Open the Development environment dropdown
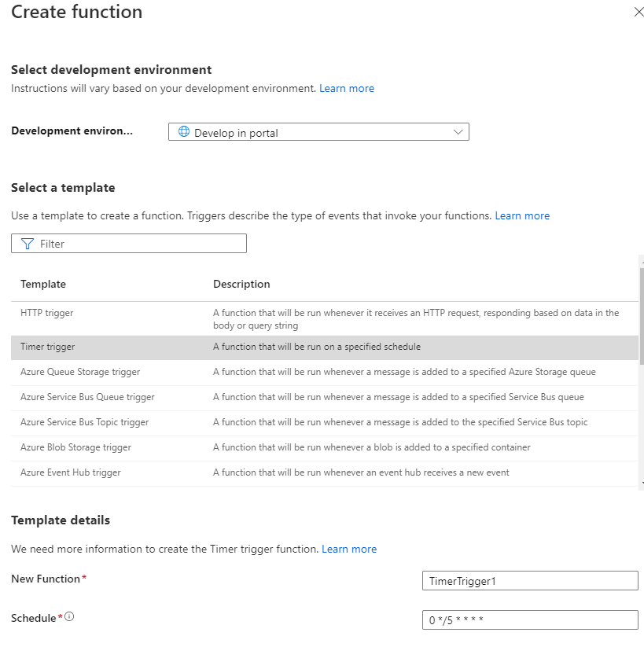 (x=318, y=131)
